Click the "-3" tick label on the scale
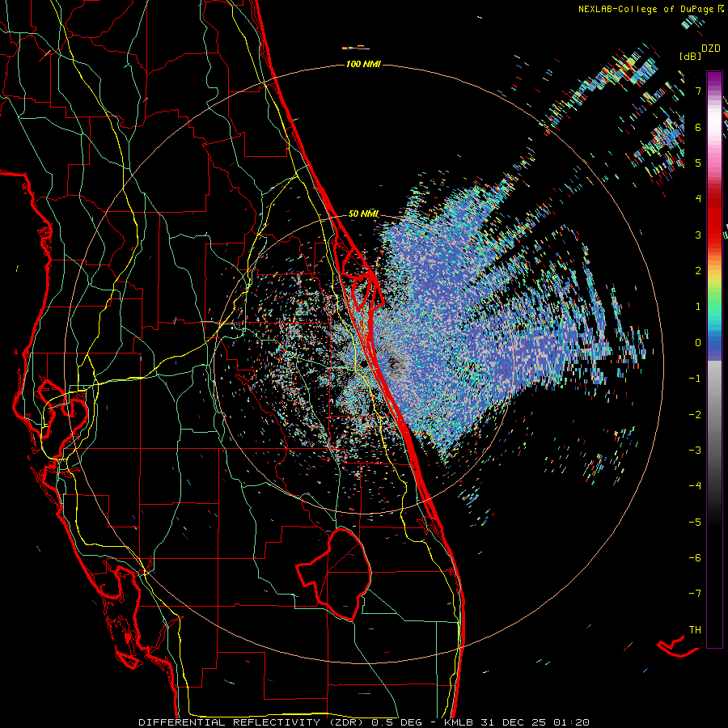Viewport: 728px width, 728px height. (x=695, y=451)
